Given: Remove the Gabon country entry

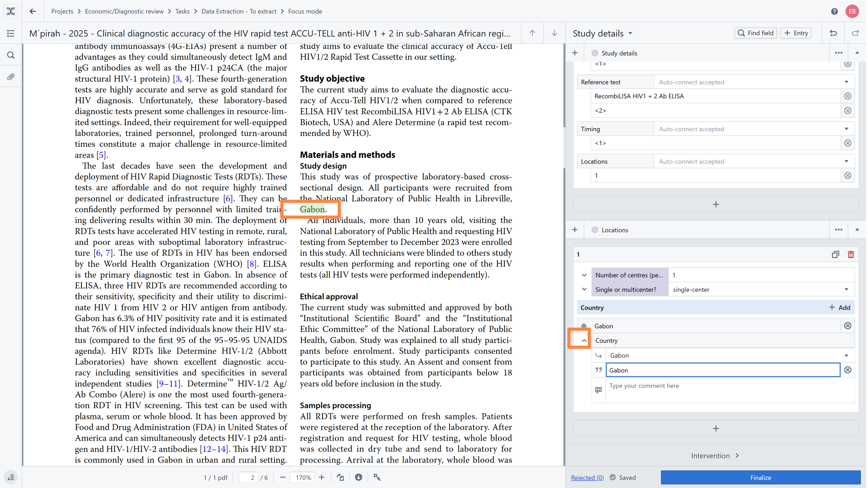Looking at the screenshot, I should coord(848,326).
